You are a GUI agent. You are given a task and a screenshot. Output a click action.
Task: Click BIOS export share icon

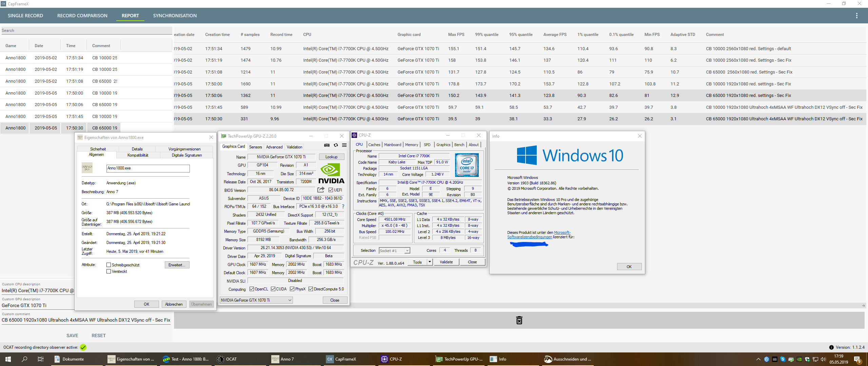point(321,190)
